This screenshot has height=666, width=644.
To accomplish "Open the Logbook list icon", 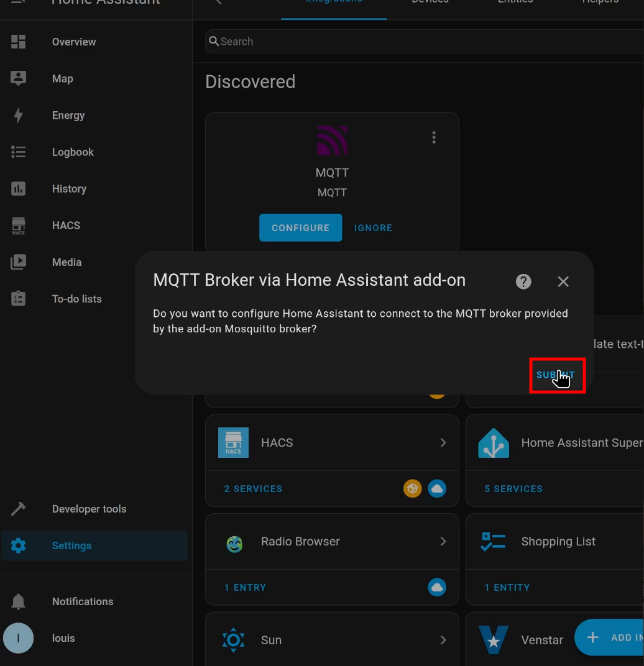I will 18,152.
